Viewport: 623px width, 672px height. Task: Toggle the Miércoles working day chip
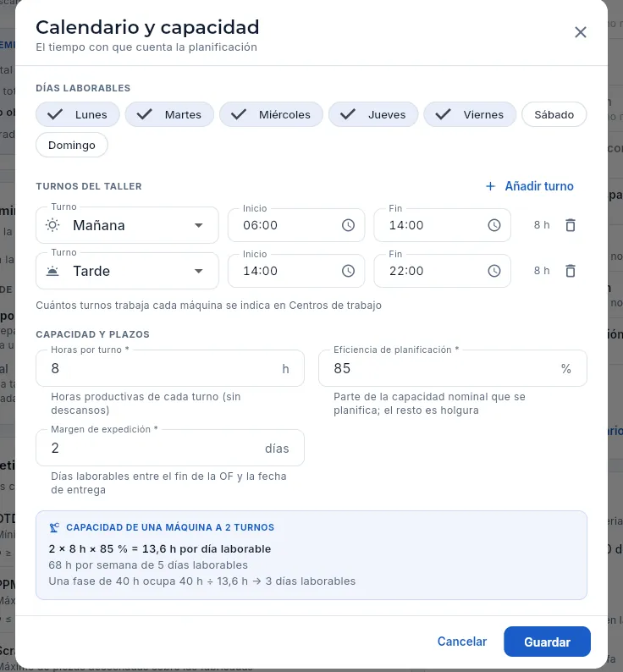click(x=271, y=114)
